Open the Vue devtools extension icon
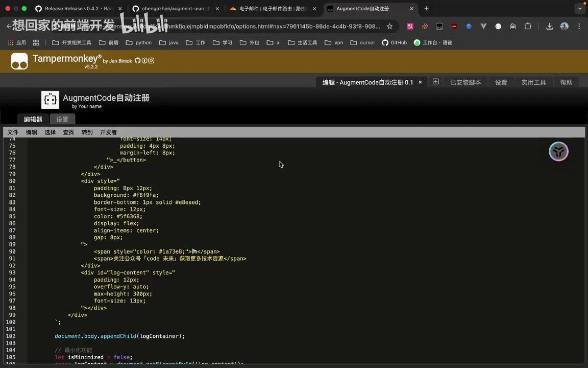 point(483,26)
